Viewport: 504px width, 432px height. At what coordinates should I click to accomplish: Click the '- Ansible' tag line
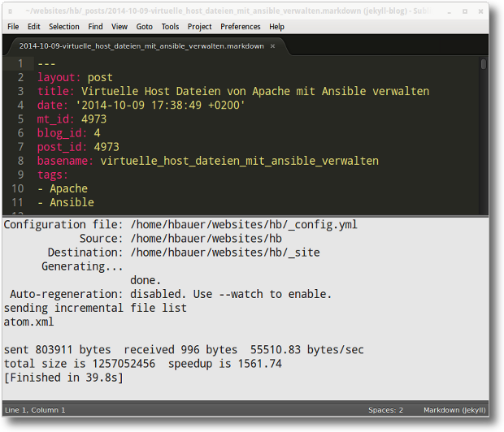[66, 202]
